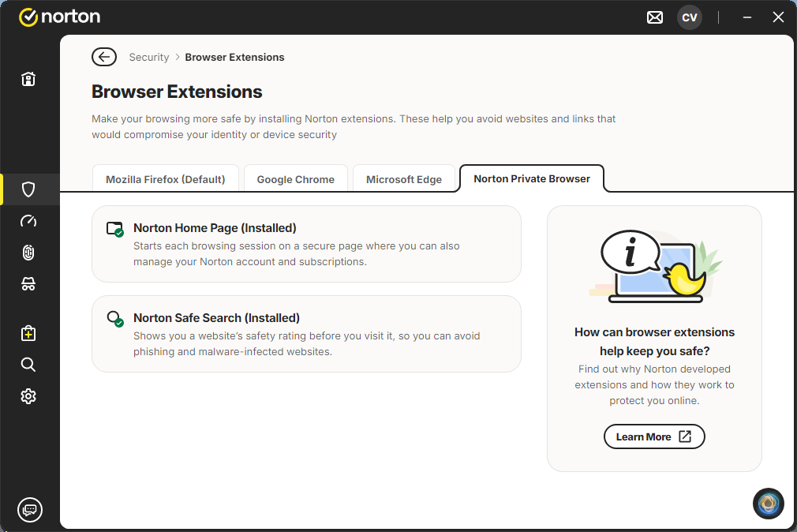Open the chat support icon at bottom-left
797x532 pixels.
(x=30, y=510)
